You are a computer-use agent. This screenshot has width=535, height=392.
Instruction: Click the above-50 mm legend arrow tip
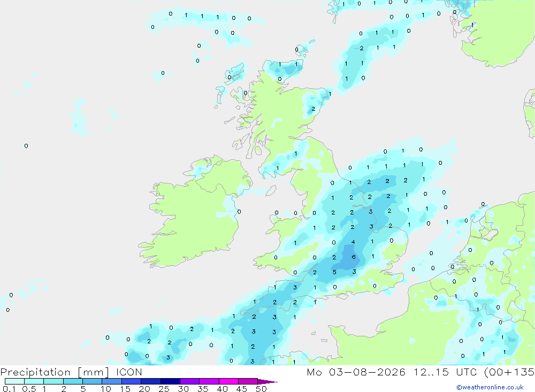click(x=267, y=382)
